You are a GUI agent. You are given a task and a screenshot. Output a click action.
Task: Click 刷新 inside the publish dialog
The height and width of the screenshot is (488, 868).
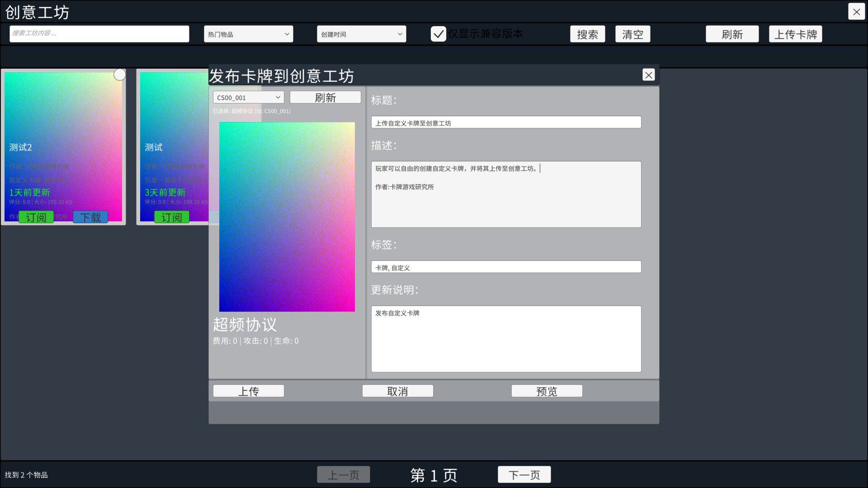[325, 97]
